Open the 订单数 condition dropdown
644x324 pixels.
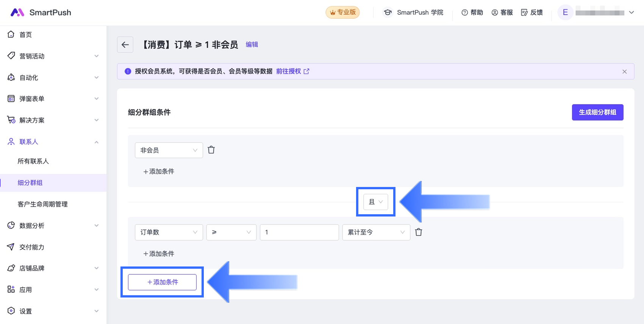tap(169, 232)
